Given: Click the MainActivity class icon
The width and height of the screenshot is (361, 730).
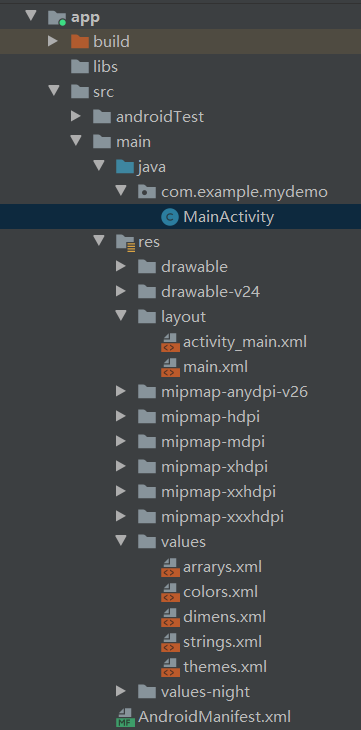Looking at the screenshot, I should coord(170,217).
